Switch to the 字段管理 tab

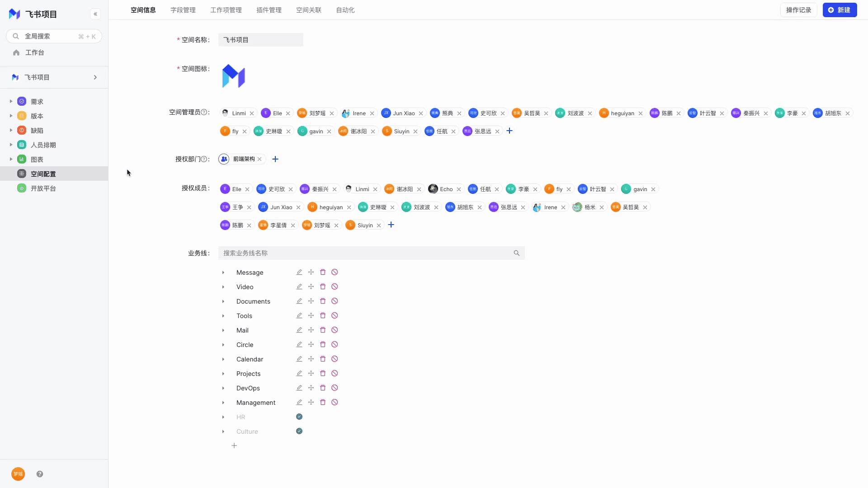click(183, 10)
